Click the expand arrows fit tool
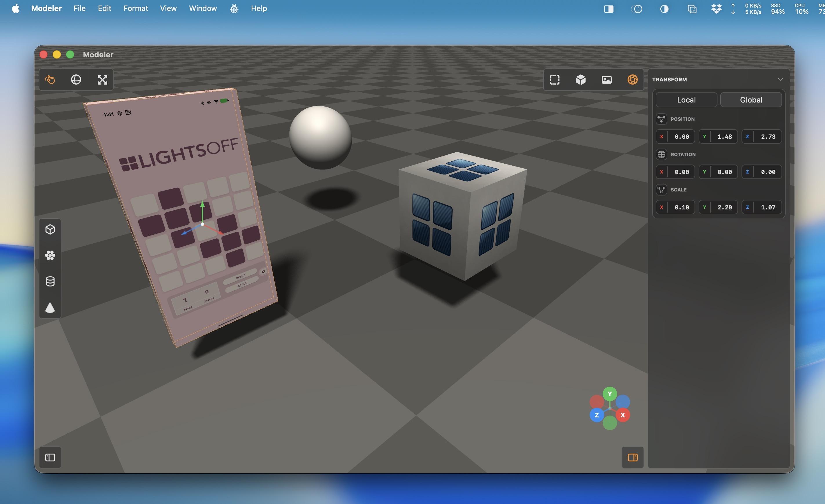Viewport: 825px width, 504px height. click(102, 80)
